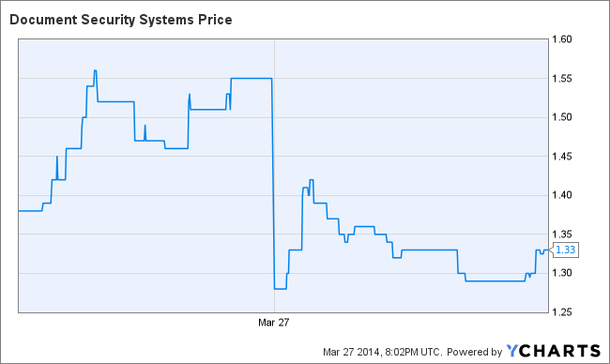
Task: Click the 1.50 y-axis label
Action: 562,117
